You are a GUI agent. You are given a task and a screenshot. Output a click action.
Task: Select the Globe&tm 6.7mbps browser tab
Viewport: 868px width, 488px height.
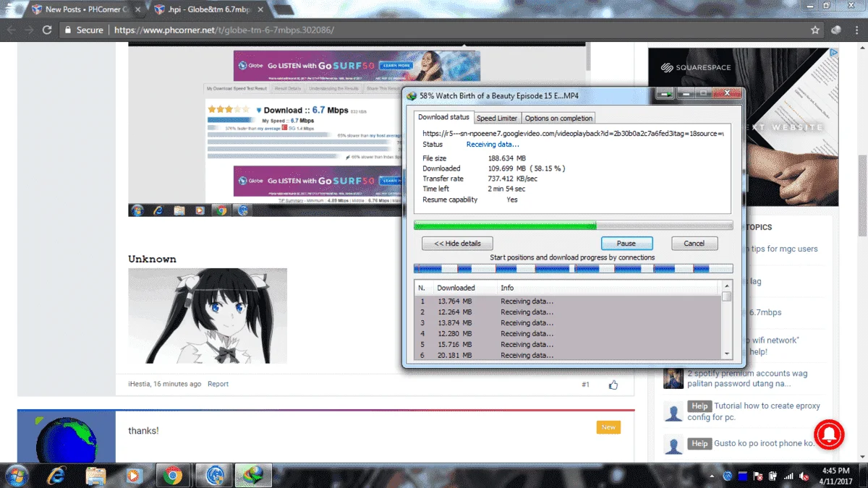tap(211, 9)
